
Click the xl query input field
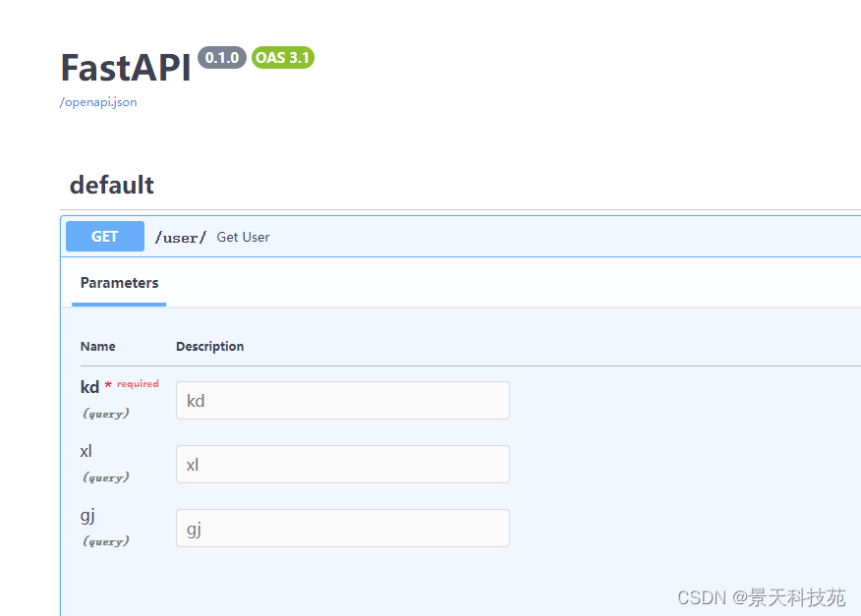[x=343, y=465]
